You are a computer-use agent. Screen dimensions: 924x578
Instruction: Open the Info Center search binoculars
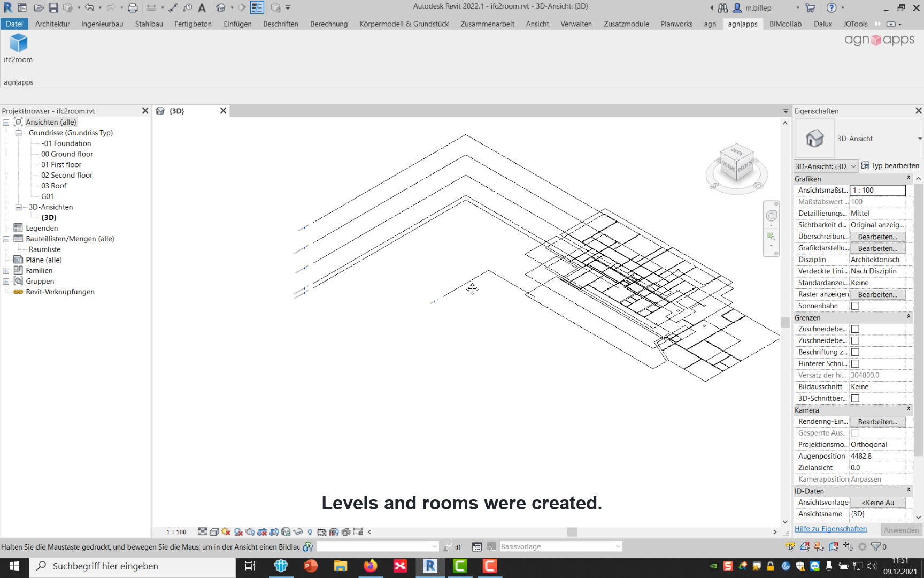[x=723, y=8]
